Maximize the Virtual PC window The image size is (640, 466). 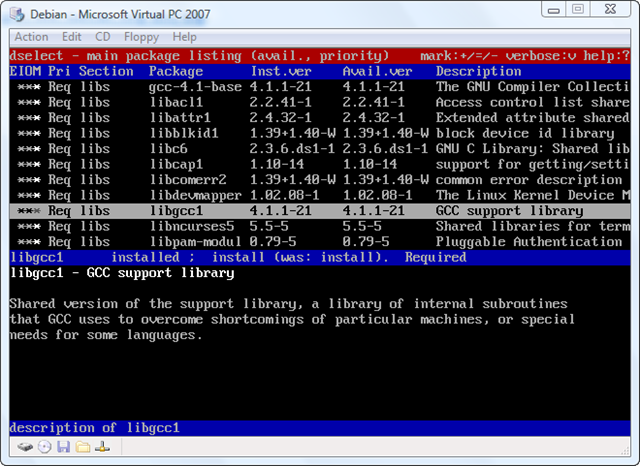[578, 10]
